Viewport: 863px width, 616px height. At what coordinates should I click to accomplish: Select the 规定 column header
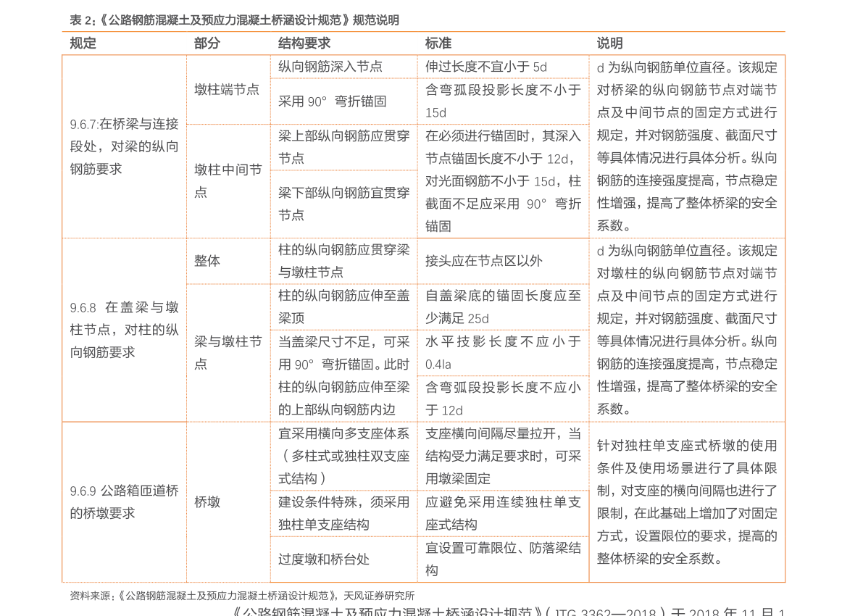click(x=83, y=43)
